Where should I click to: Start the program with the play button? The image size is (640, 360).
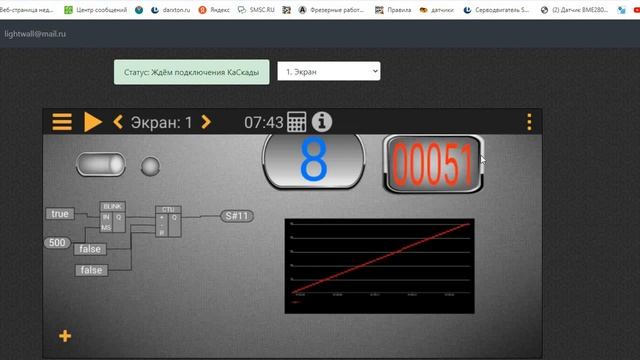pos(93,122)
